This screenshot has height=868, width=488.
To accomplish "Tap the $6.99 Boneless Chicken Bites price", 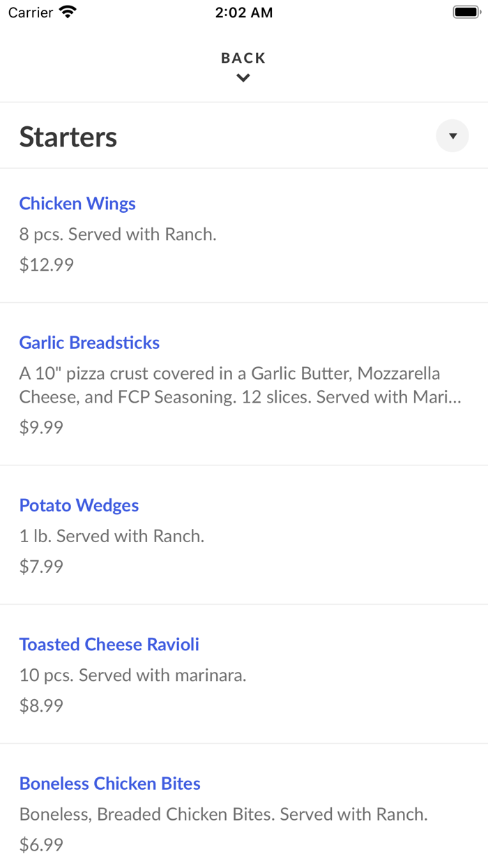I will [41, 845].
